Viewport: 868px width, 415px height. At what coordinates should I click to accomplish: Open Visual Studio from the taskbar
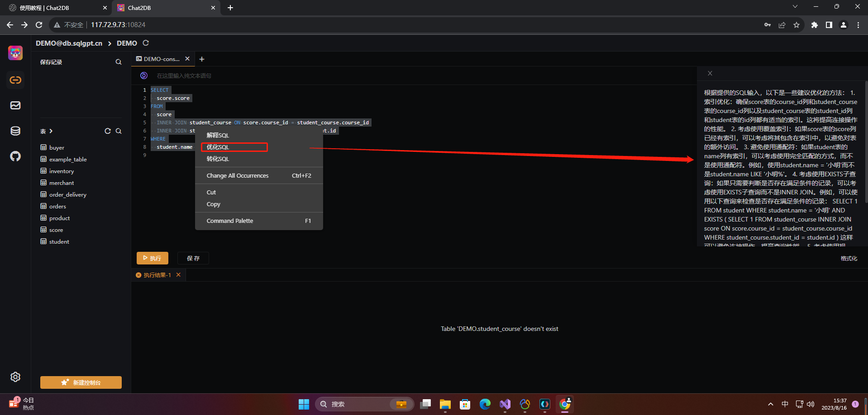click(x=505, y=404)
